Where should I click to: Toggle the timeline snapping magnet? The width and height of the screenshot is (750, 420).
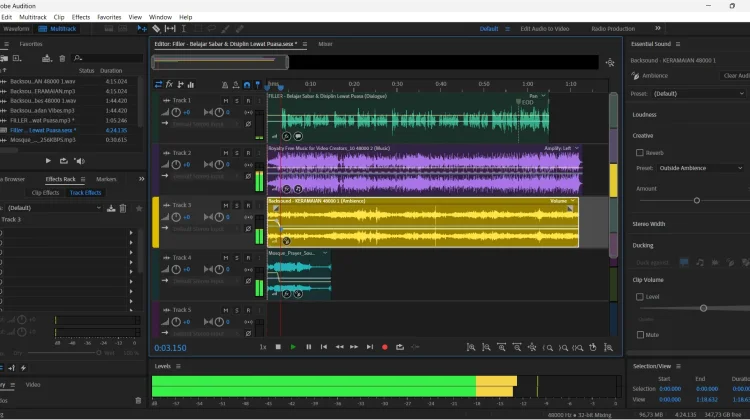(x=247, y=85)
